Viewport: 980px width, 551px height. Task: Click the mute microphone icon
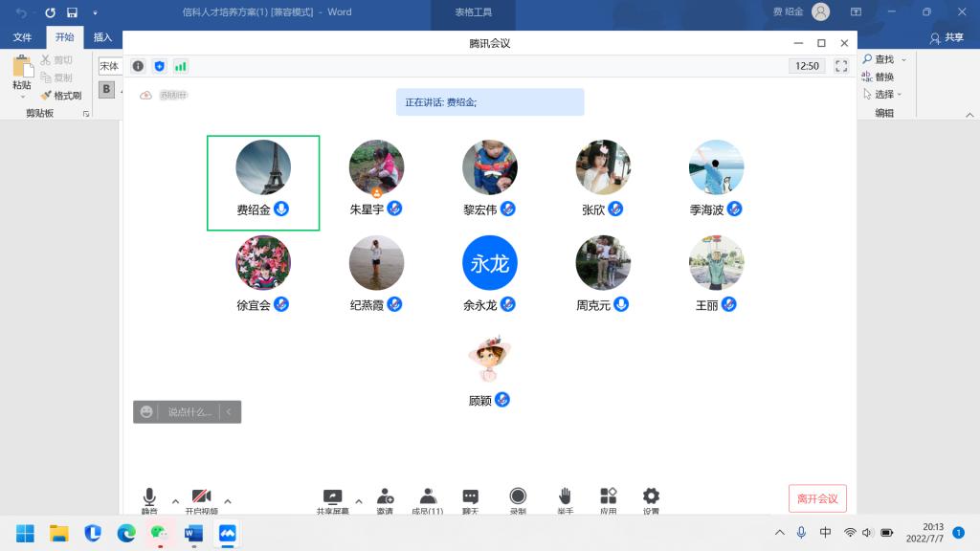tap(149, 497)
